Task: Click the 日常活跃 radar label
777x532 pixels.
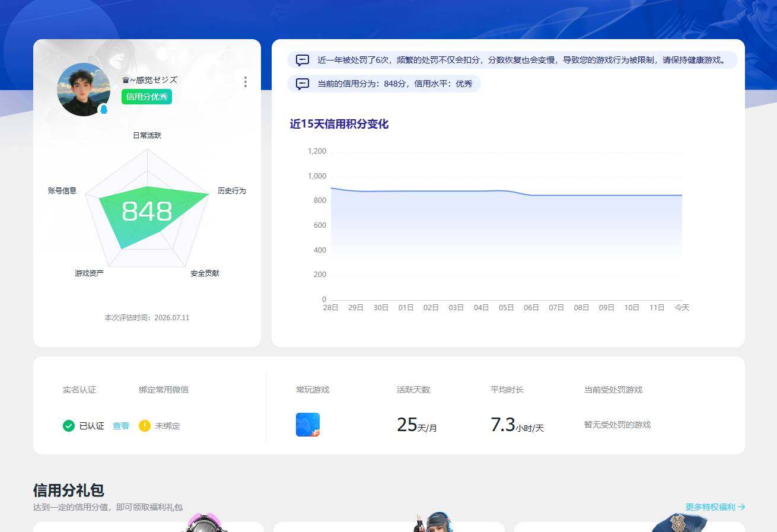Action: point(147,135)
